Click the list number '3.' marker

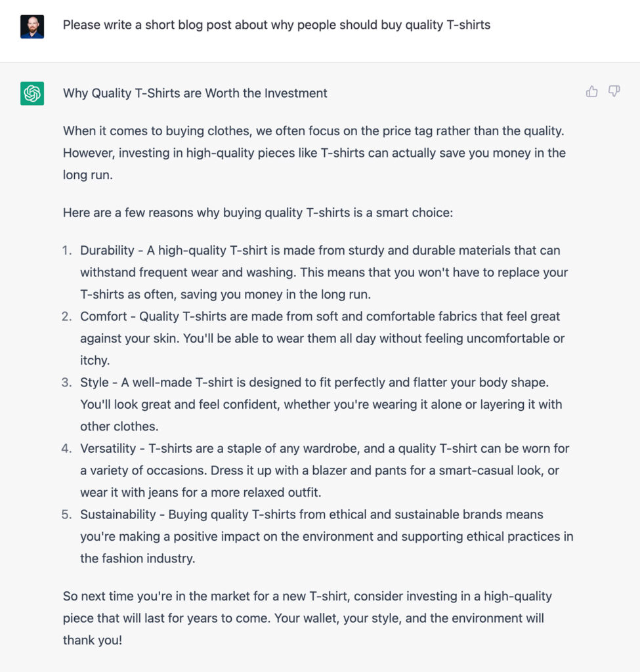pos(67,383)
